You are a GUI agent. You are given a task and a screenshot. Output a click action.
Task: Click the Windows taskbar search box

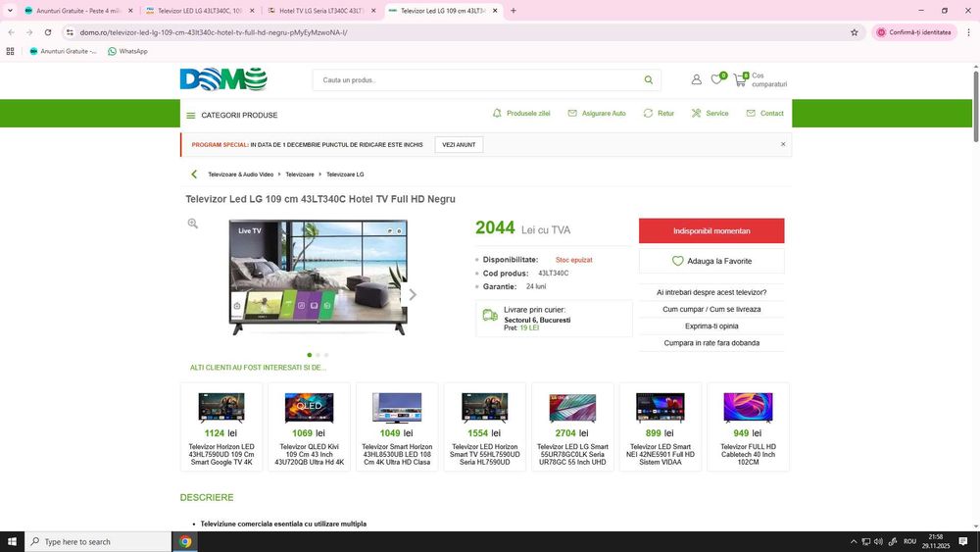(98, 541)
